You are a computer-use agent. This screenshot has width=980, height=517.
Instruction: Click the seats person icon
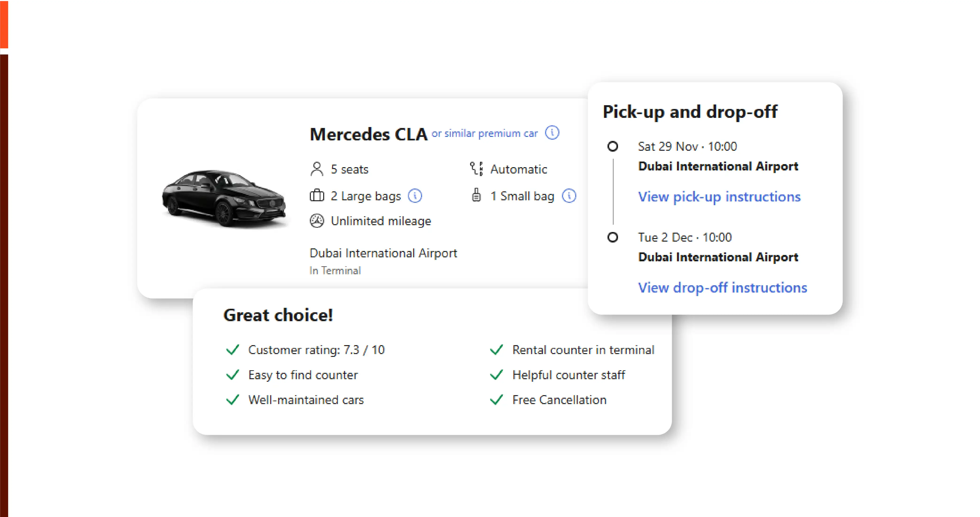pos(316,169)
